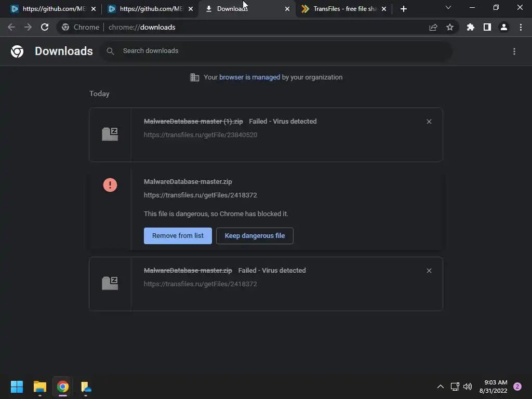Reload the downloads page
The width and height of the screenshot is (532, 399).
tap(45, 27)
